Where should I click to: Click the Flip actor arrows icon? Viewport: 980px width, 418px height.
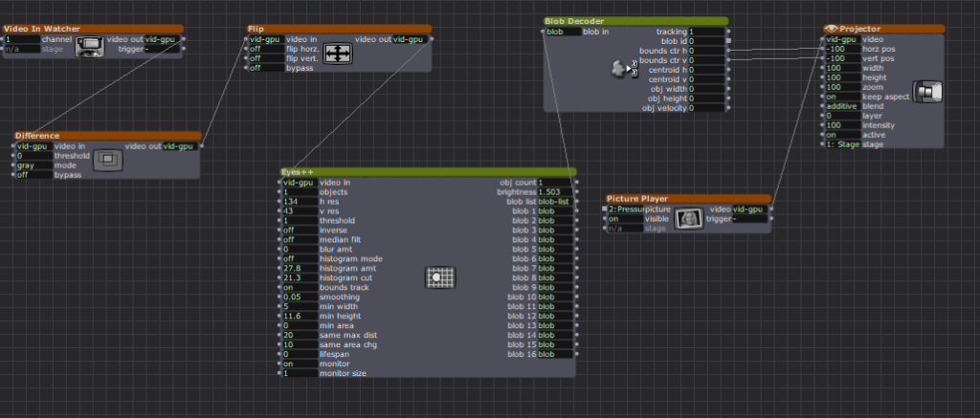(339, 54)
